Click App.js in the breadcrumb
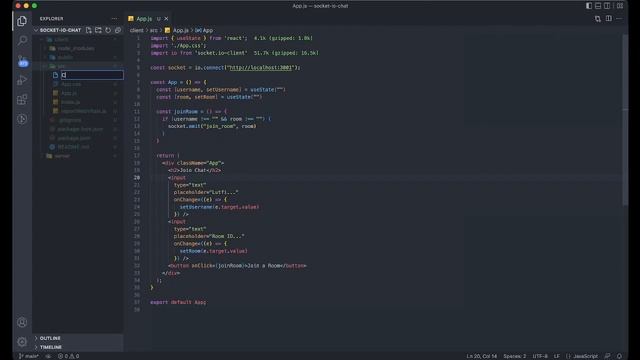Screen dimensions: 640x360 [x=180, y=30]
